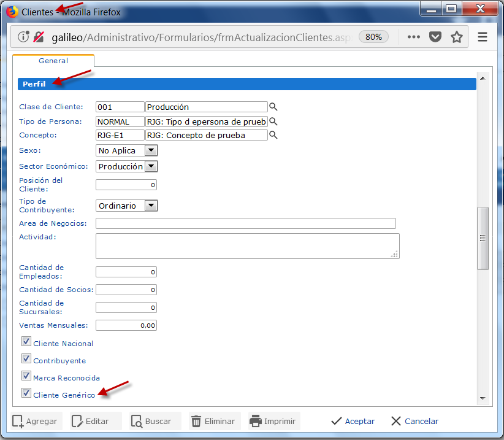Click the vertical scrollbar thumb
This screenshot has height=440, width=504.
pyautogui.click(x=483, y=238)
